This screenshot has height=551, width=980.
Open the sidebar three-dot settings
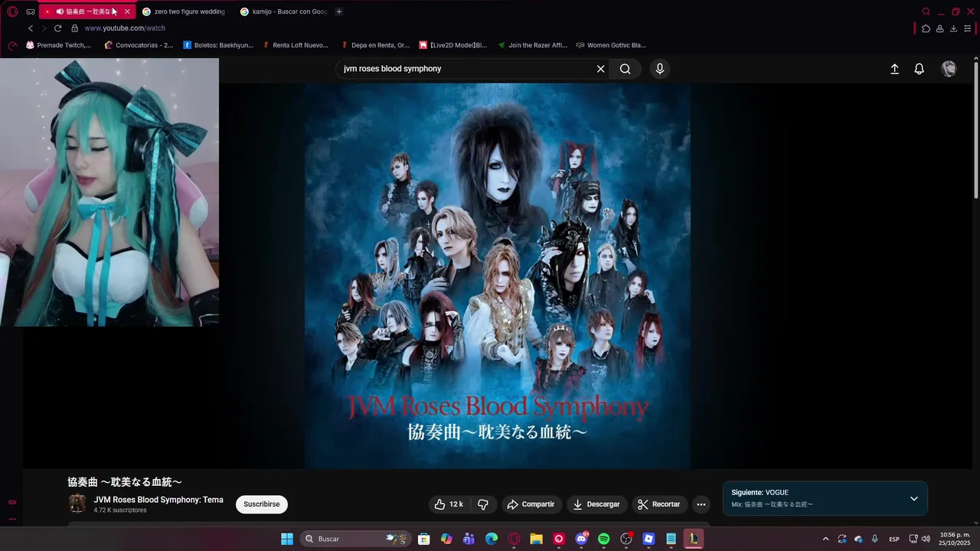tap(12, 518)
